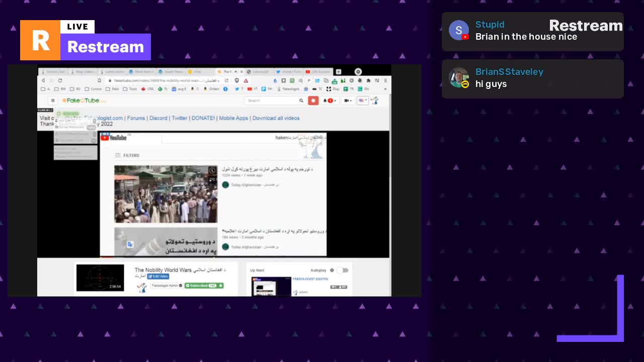Click the magnifier icon in FakeTube search

point(301,101)
